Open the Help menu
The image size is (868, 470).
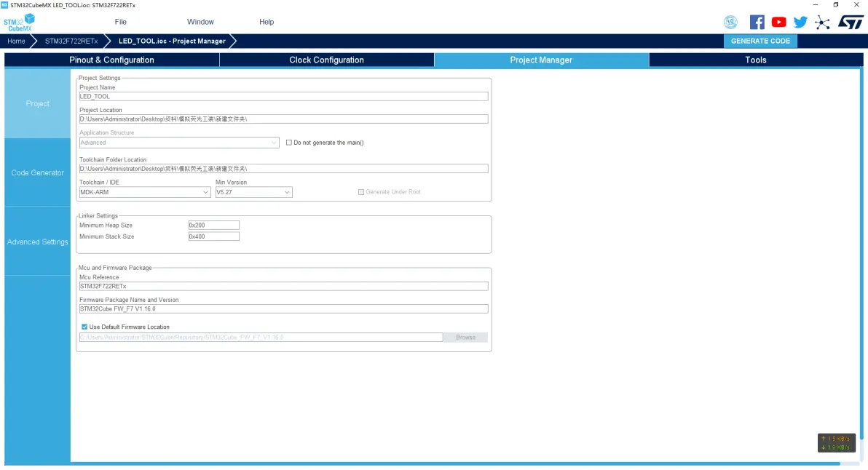coord(267,22)
